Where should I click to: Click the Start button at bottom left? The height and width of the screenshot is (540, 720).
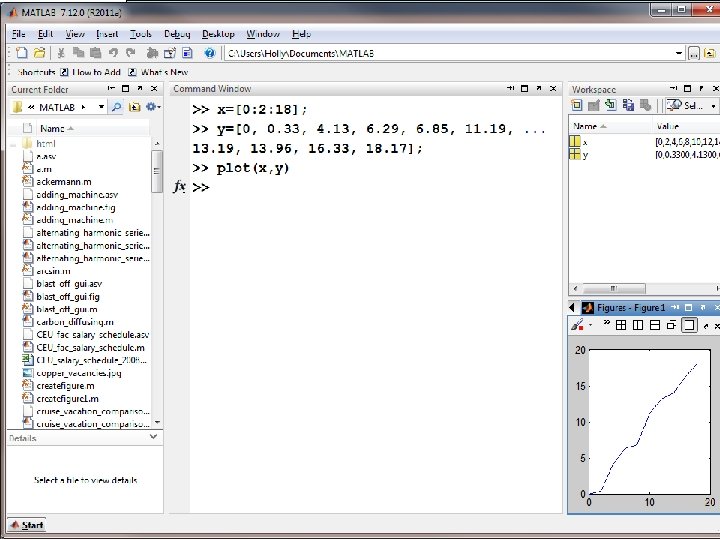[x=27, y=525]
